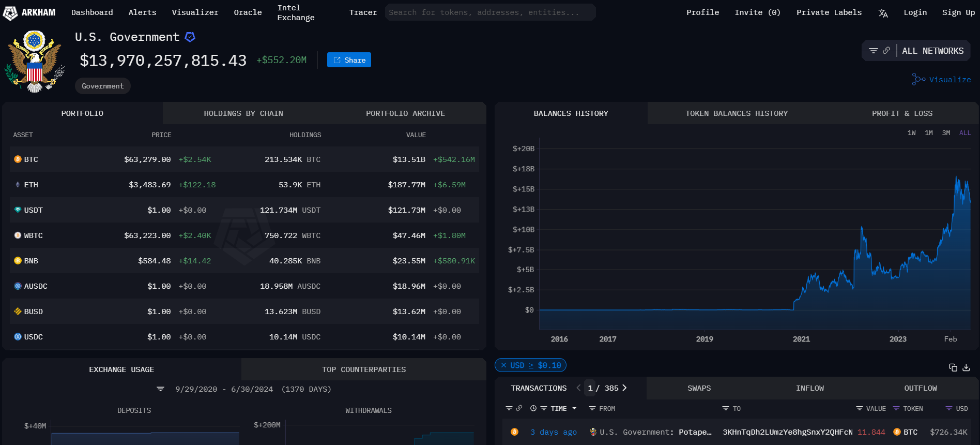This screenshot has width=980, height=445.
Task: Click the Login link
Action: [x=915, y=12]
